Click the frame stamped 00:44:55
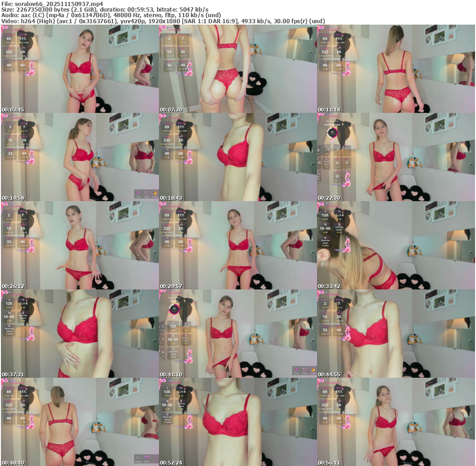 coord(396,333)
